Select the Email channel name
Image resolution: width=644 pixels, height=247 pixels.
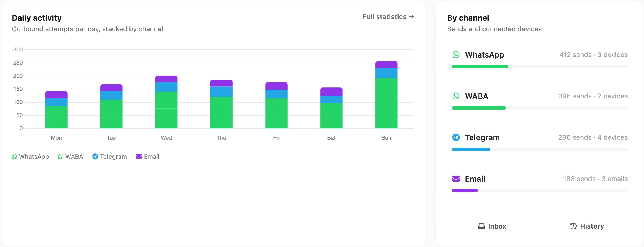click(475, 179)
